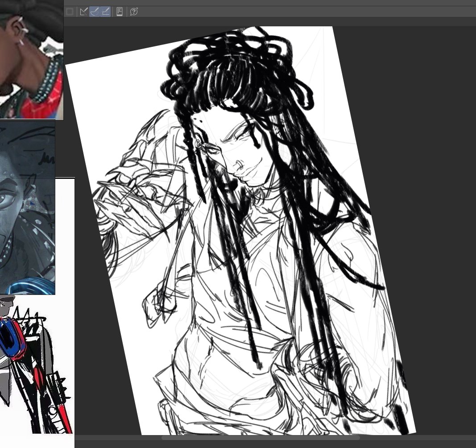Select the top reference photo with earrings
476x448 pixels.
(x=32, y=59)
